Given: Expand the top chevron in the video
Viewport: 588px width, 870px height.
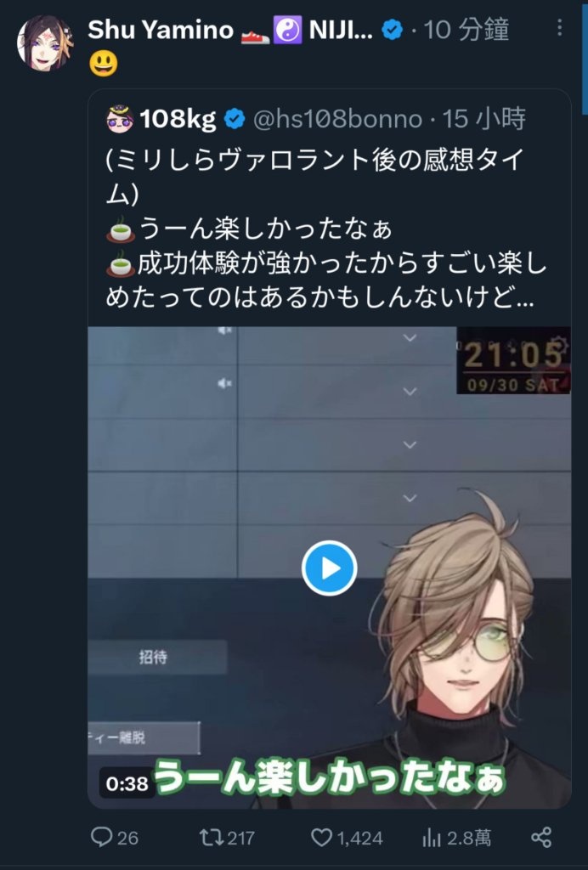Looking at the screenshot, I should (x=410, y=337).
